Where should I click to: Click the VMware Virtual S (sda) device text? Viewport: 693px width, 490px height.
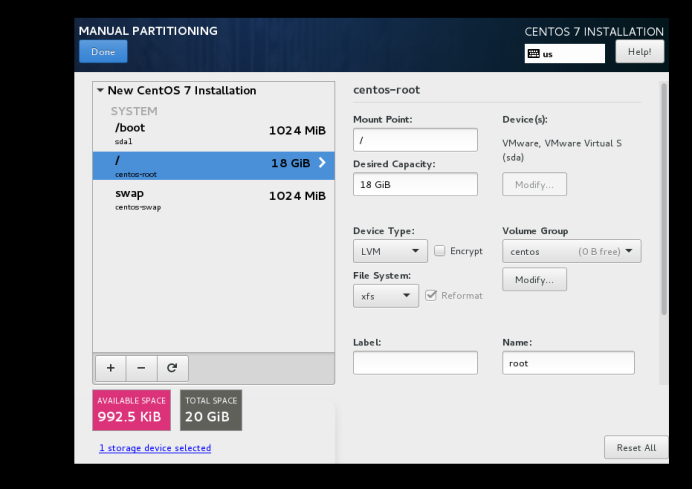[562, 150]
